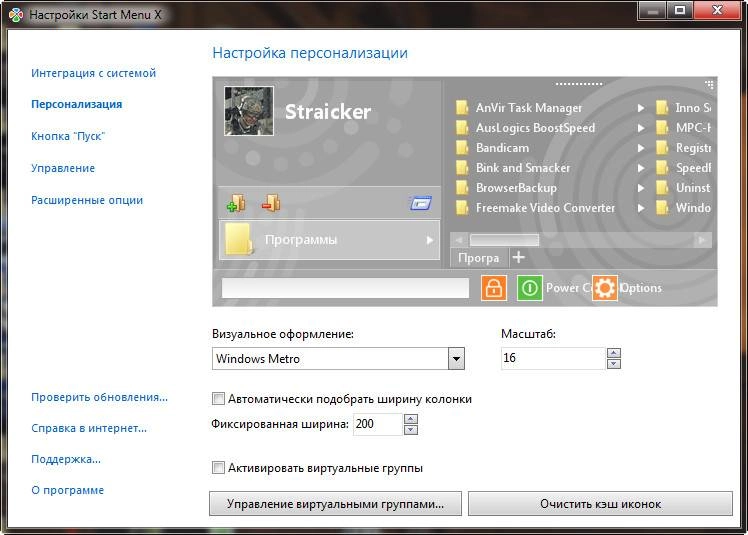Increase Фиксированная ширина with up arrow
This screenshot has width=748, height=535.
click(x=411, y=419)
